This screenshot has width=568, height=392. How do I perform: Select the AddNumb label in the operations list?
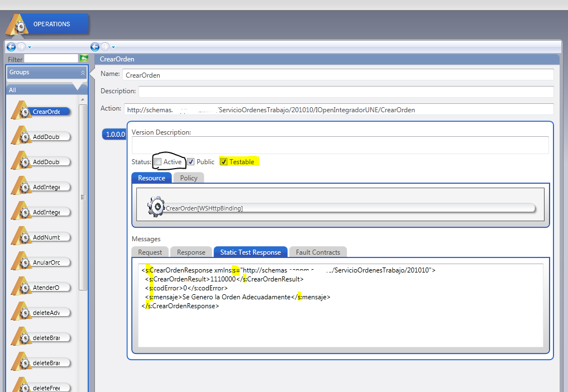46,237
